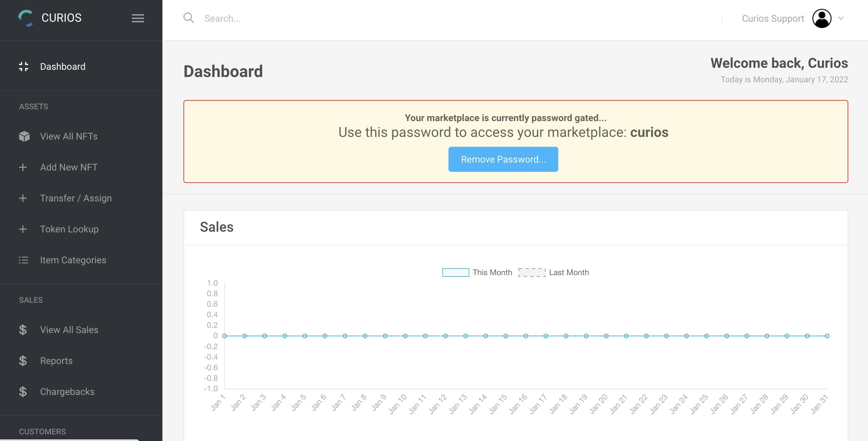The height and width of the screenshot is (441, 868).
Task: Click the search magnifier icon
Action: 189,18
